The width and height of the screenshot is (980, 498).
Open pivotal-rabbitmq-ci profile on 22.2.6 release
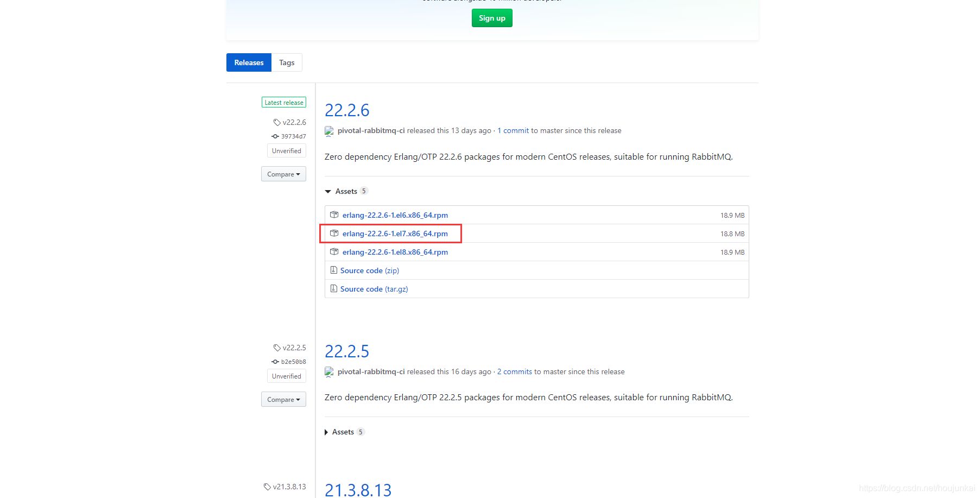coord(371,130)
